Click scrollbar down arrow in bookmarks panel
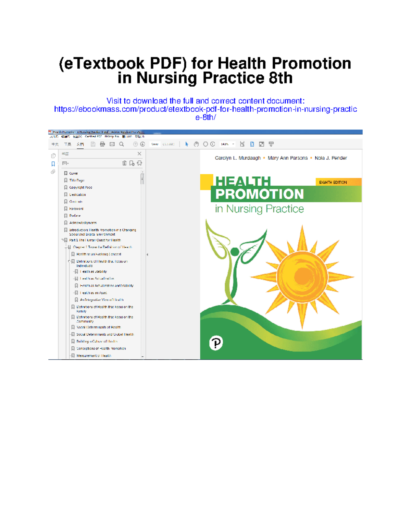The width and height of the screenshot is (411, 532). pos(142,357)
